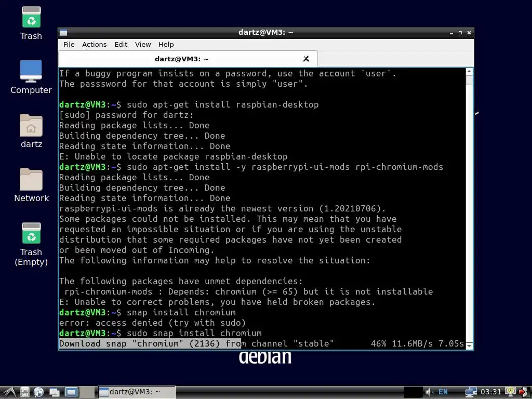Viewport: 532px width, 399px height.
Task: Click 'or been moved out of Incoming.' line
Action: click(x=137, y=250)
